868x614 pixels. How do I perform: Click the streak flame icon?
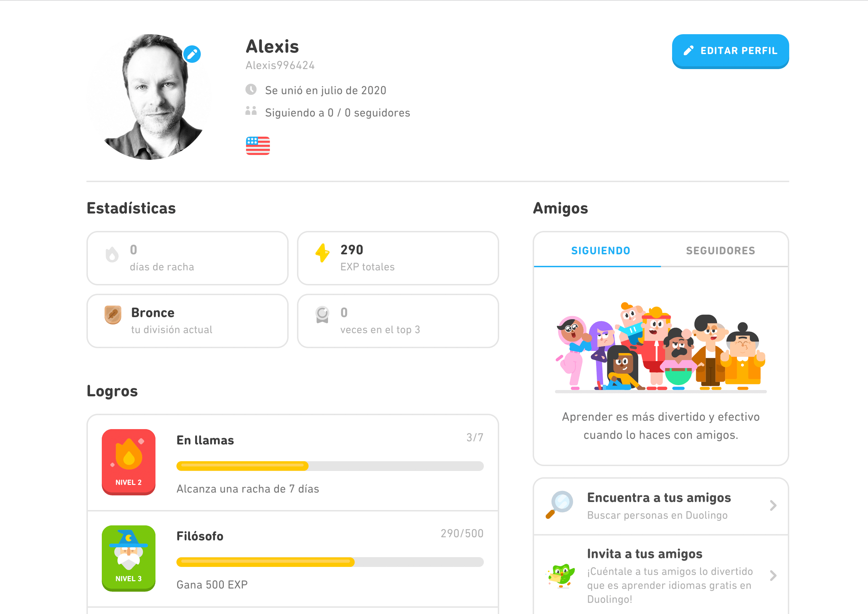[x=112, y=255]
